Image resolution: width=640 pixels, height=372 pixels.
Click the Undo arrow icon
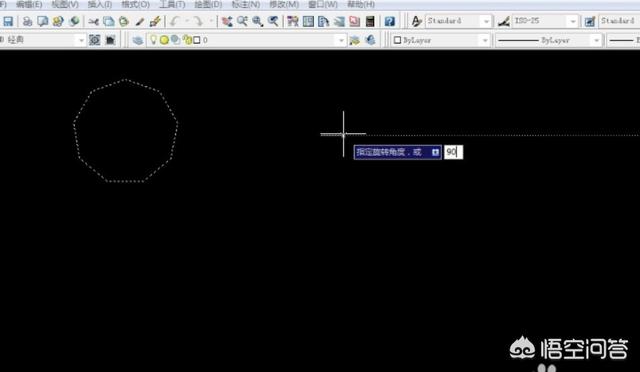[x=175, y=21]
